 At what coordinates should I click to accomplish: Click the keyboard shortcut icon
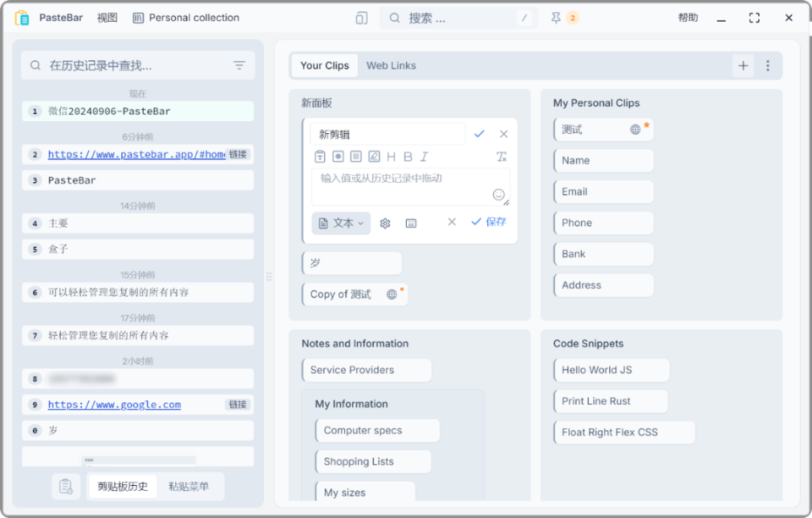tap(411, 223)
